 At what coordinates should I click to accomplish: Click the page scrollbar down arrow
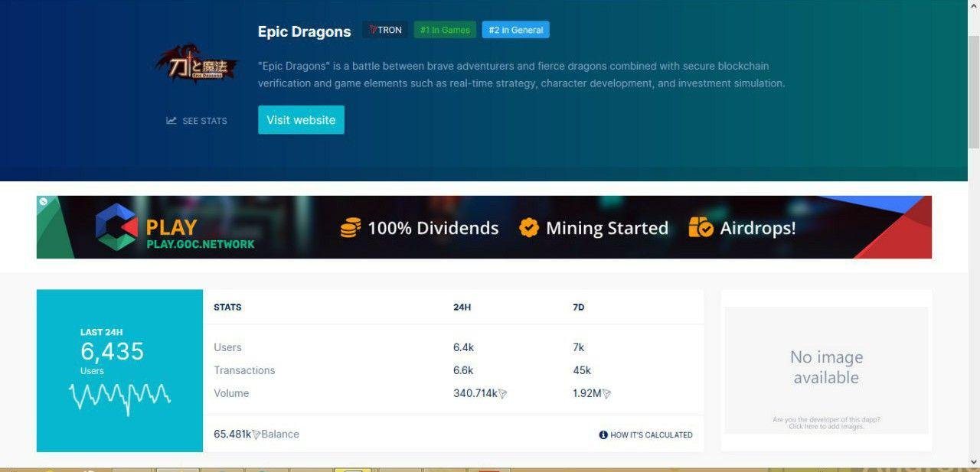pyautogui.click(x=974, y=461)
